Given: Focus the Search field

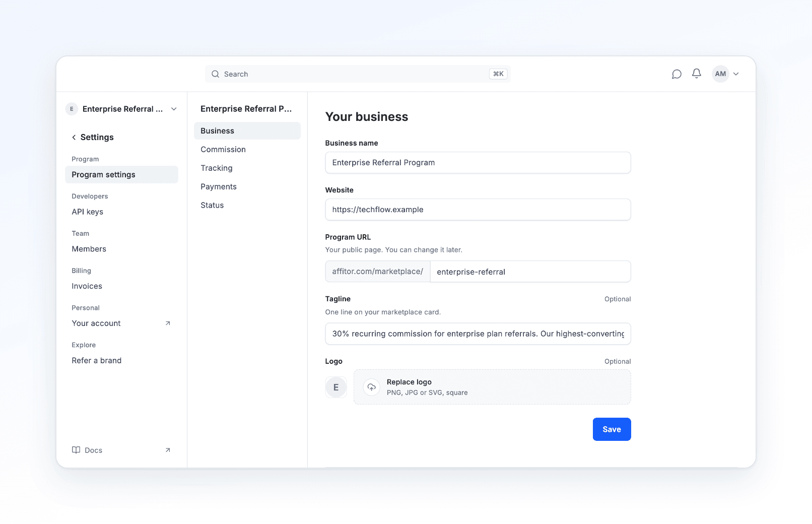Looking at the screenshot, I should coord(358,74).
